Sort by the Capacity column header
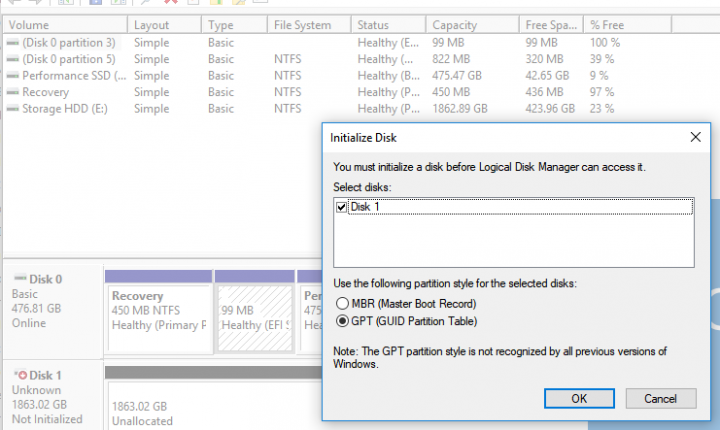 point(473,25)
